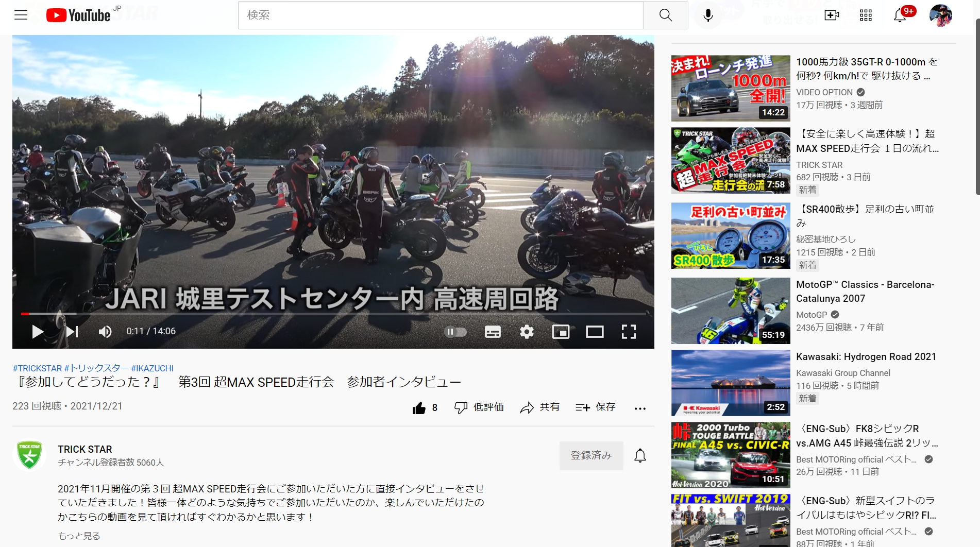Open the notifications bell in the header

[900, 15]
